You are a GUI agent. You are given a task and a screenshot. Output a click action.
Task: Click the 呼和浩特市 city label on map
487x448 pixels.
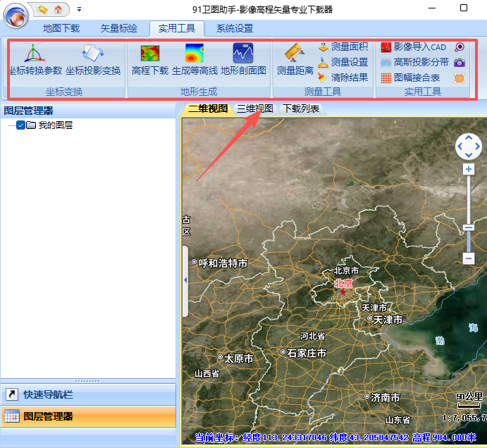[x=223, y=263]
